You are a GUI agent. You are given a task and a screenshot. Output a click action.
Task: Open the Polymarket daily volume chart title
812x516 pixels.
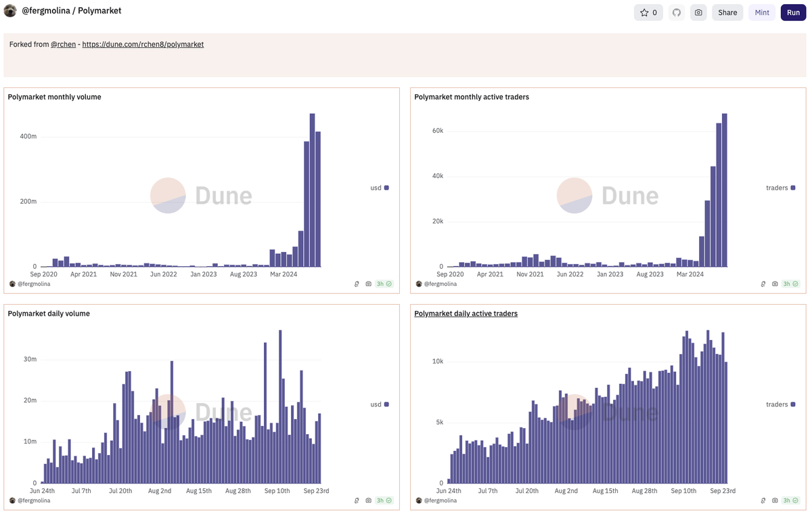49,314
